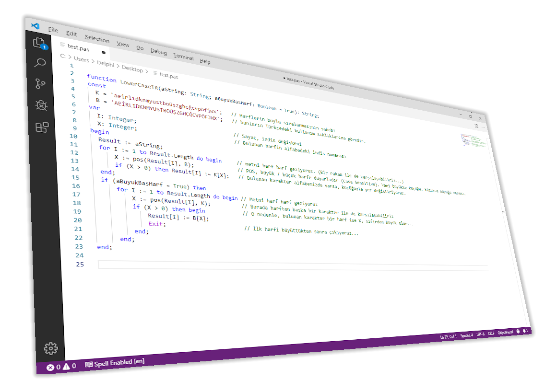Open the editor More Actions ellipsis

pyautogui.click(x=483, y=127)
